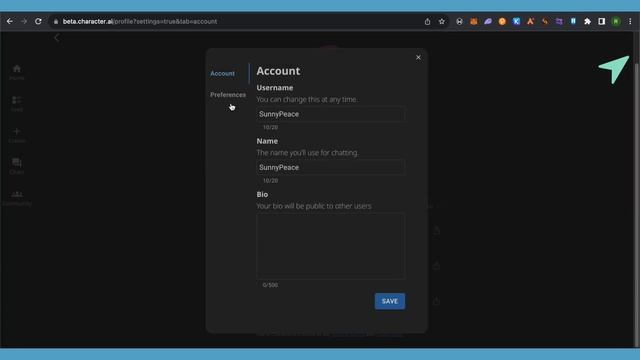Click the share icon in address bar

click(x=427, y=21)
